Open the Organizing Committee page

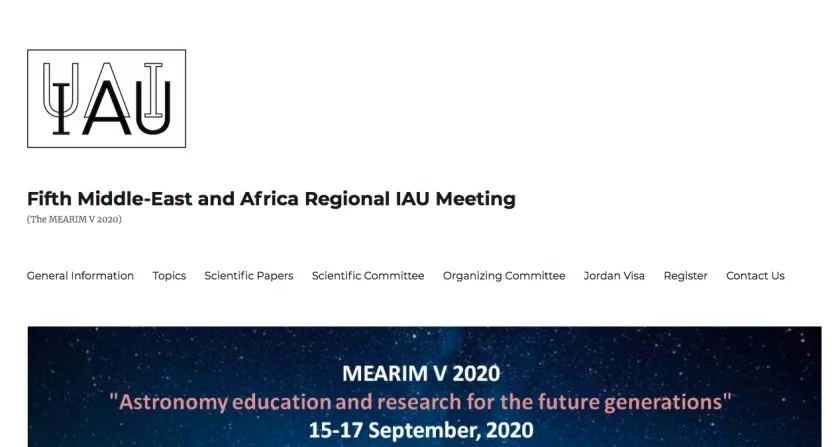tap(504, 276)
